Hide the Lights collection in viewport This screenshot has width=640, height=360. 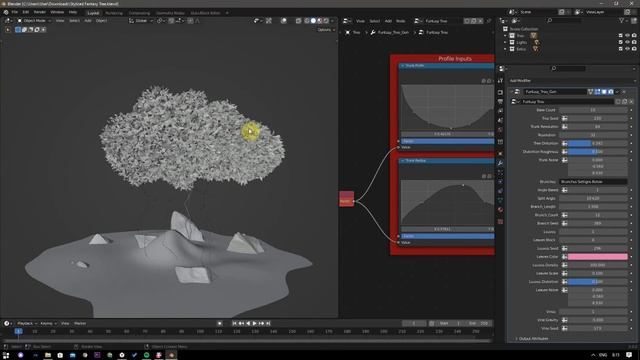tap(627, 42)
